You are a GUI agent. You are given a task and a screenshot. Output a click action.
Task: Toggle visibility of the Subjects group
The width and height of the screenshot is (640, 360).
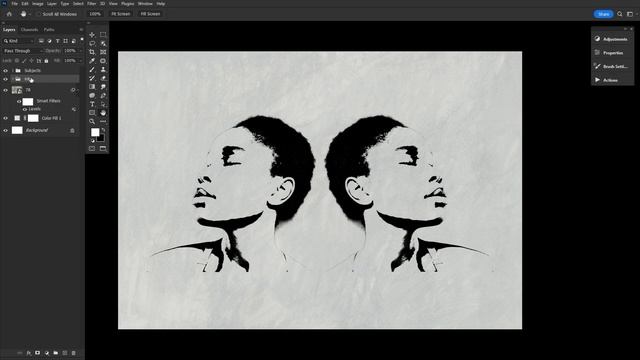point(5,71)
